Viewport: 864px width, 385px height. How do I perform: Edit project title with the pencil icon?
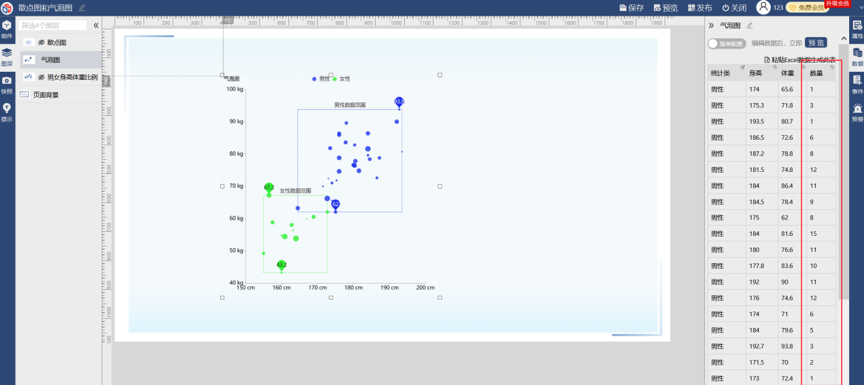tap(82, 8)
